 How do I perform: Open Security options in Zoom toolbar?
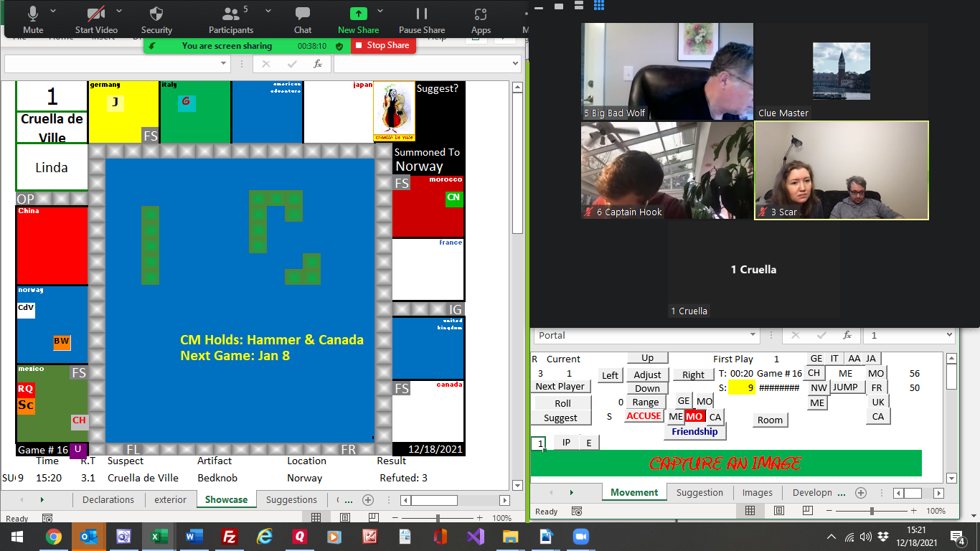click(x=156, y=20)
